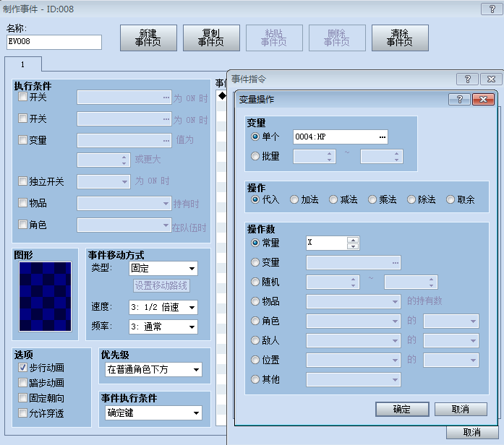Select 批量 batch variable radio
Viewport: 504px width, 445px height.
pos(255,156)
